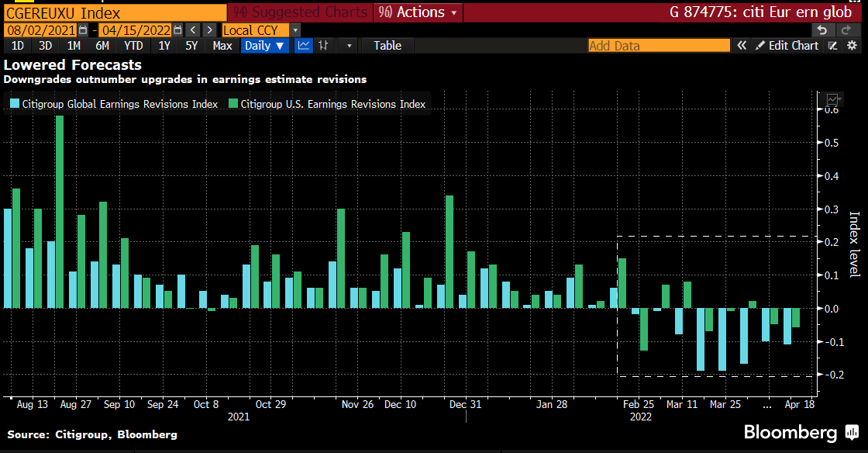
Task: Open the Table view
Action: tap(387, 46)
